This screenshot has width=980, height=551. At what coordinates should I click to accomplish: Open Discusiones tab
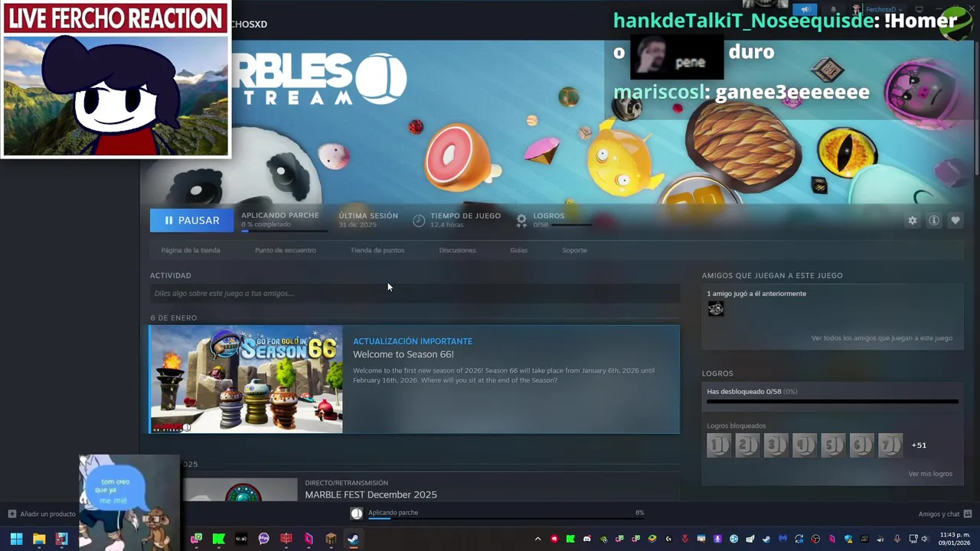coord(457,250)
